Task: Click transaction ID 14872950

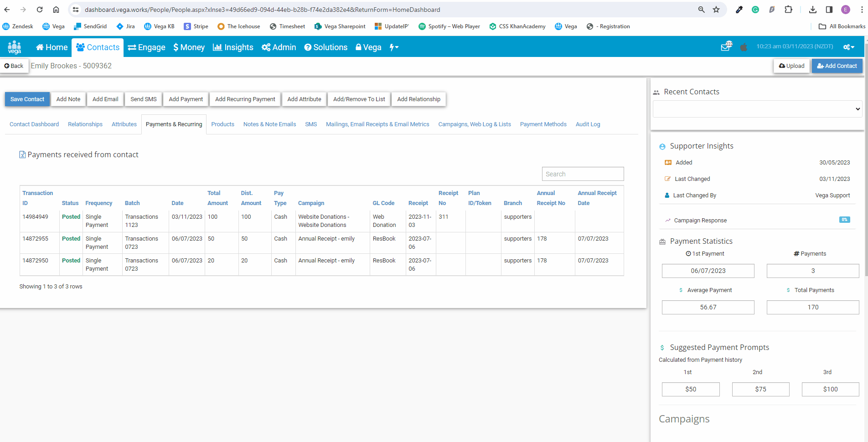Action: pos(36,261)
